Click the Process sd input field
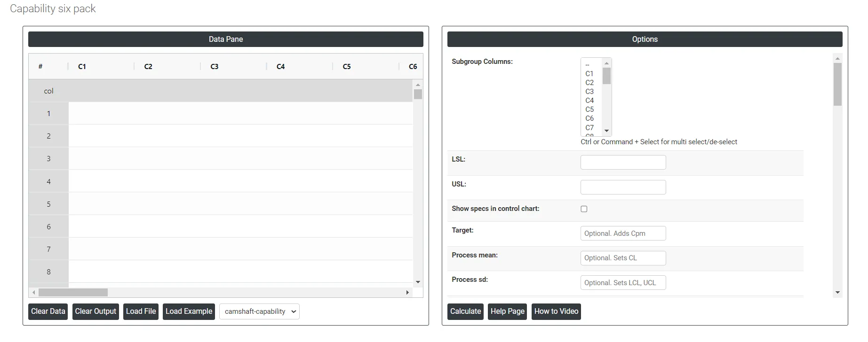This screenshot has width=868, height=342. coord(623,283)
